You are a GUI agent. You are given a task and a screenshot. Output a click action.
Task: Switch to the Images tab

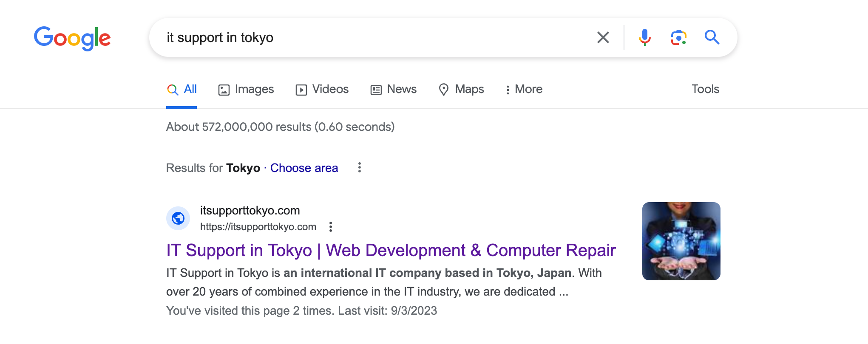(x=246, y=89)
